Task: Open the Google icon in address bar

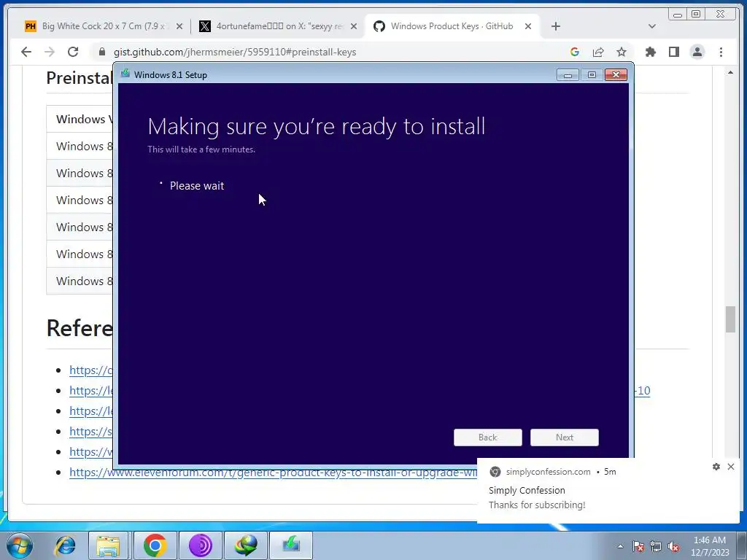Action: tap(575, 52)
